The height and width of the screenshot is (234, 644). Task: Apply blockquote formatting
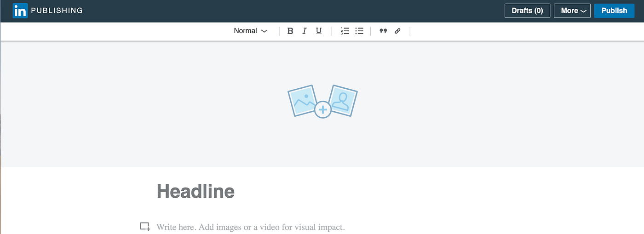383,31
